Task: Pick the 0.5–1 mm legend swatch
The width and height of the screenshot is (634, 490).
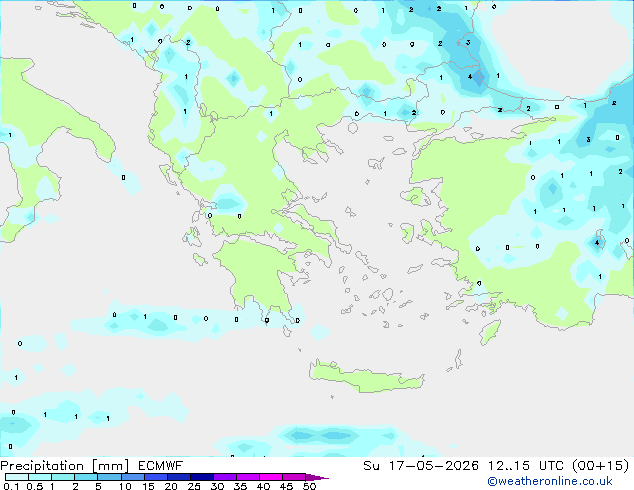Action: (40, 477)
